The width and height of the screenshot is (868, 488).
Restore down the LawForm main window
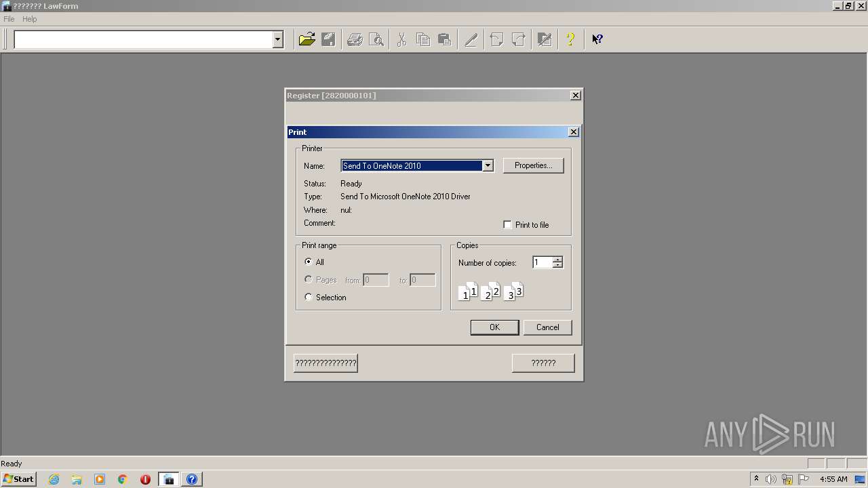pyautogui.click(x=848, y=6)
